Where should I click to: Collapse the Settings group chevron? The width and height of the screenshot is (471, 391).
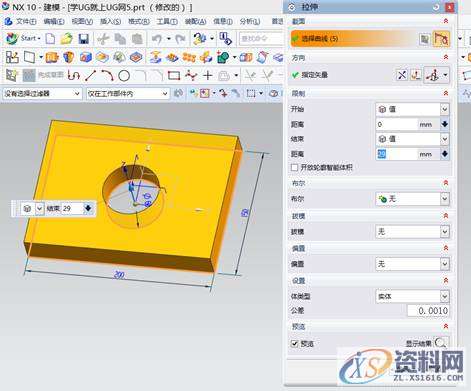(446, 280)
